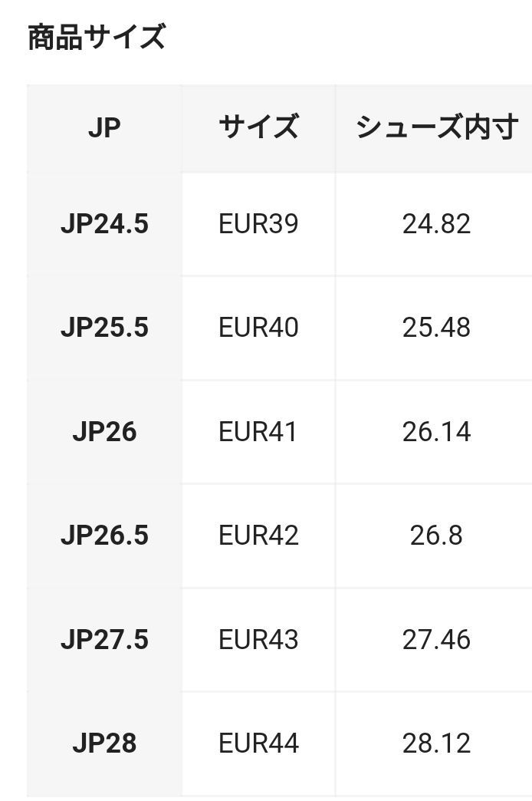This screenshot has height=801, width=532.
Task: Tap the シューズ内寸 column header
Action: click(436, 127)
